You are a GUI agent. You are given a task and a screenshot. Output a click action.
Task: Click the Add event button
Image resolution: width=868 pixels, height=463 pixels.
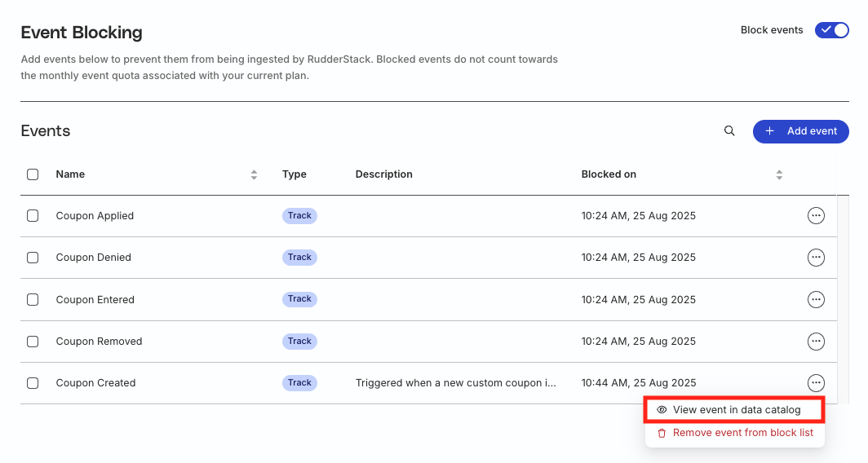coord(800,132)
